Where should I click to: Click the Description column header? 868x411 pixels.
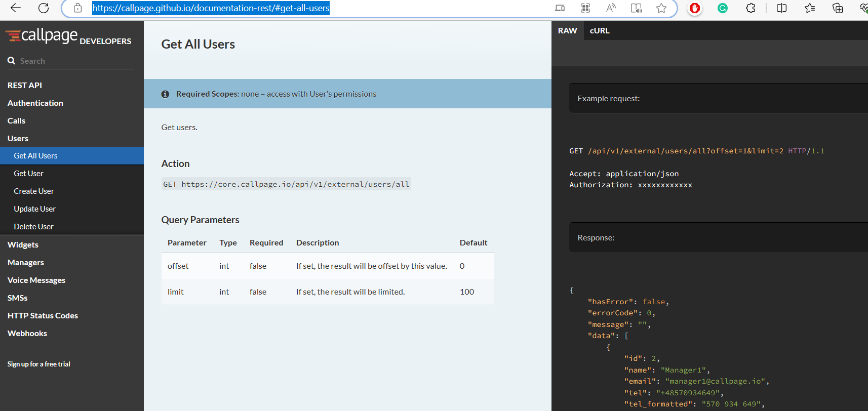[x=318, y=243]
